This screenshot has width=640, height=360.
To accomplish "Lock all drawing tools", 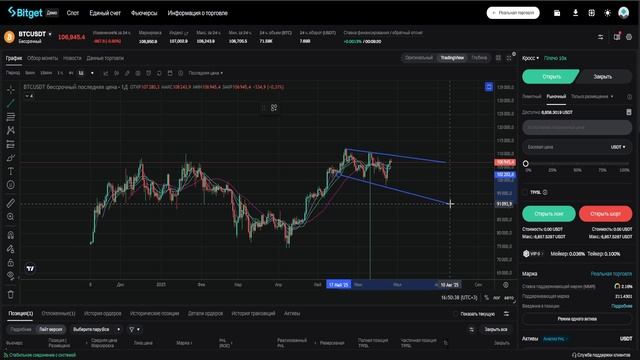I will coord(11,262).
